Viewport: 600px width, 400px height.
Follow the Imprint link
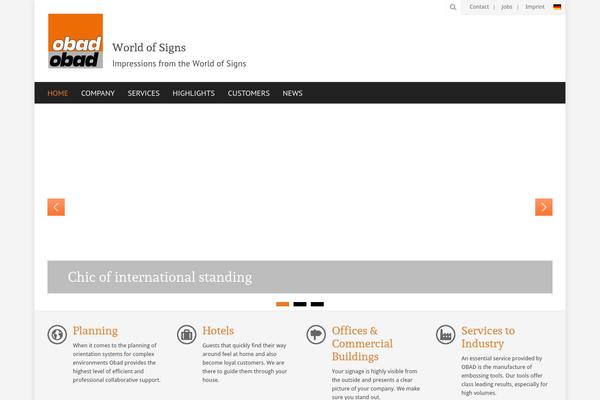[x=535, y=7]
